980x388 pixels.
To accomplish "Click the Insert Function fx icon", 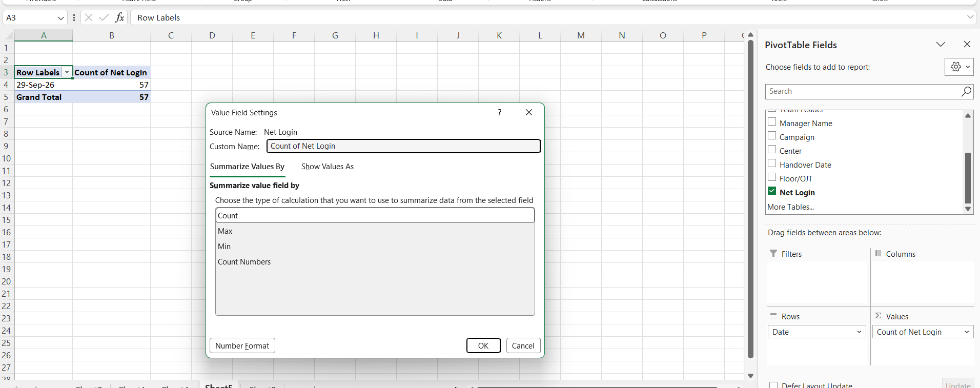I will point(119,17).
